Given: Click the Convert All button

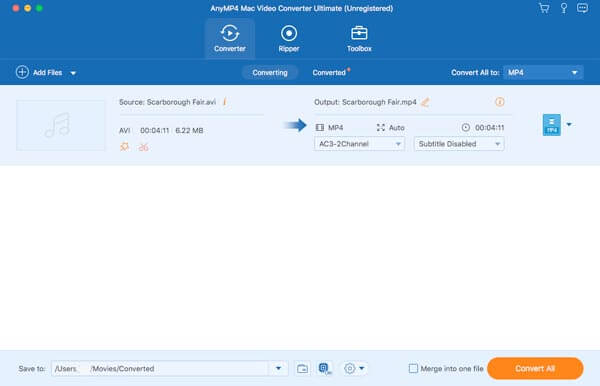Looking at the screenshot, I should coord(535,368).
